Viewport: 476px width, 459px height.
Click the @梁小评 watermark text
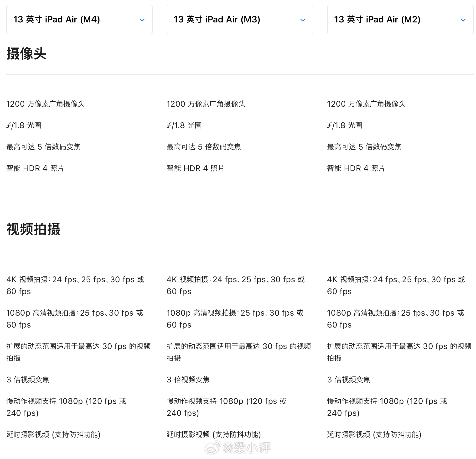[247, 448]
